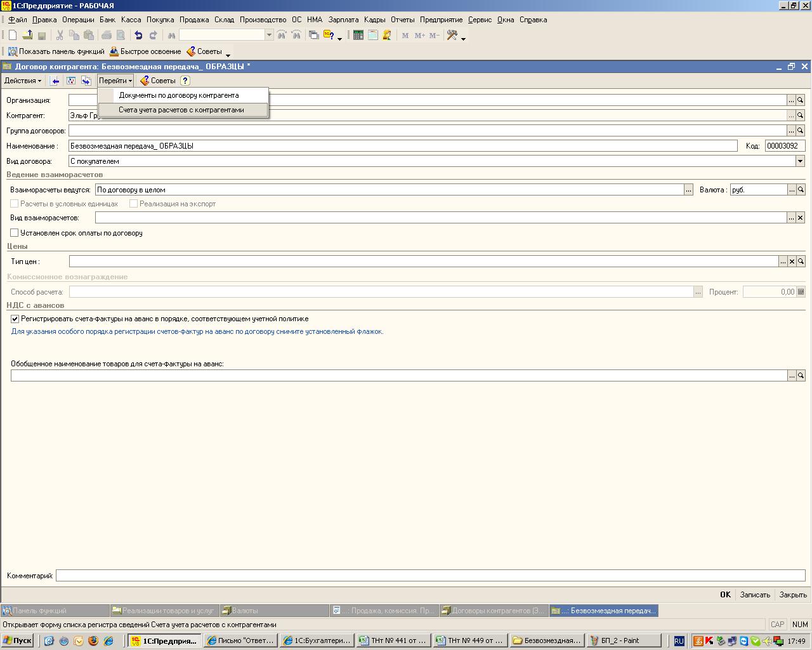Open the calendar icon in main toolbar

pyautogui.click(x=373, y=36)
